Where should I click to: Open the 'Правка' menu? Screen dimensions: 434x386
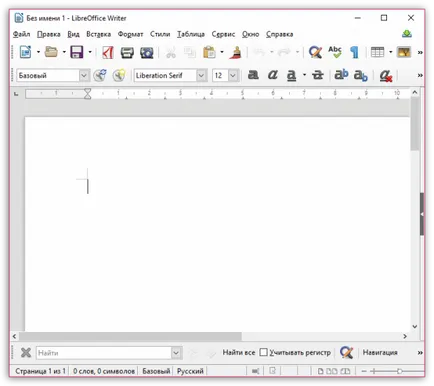coord(49,34)
